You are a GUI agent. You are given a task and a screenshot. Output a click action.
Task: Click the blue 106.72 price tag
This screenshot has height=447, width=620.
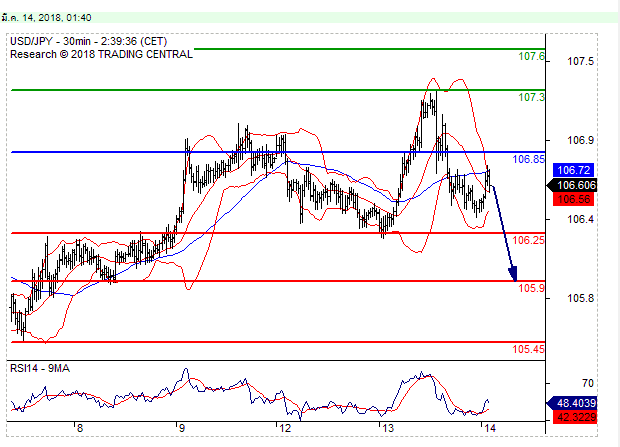click(573, 170)
